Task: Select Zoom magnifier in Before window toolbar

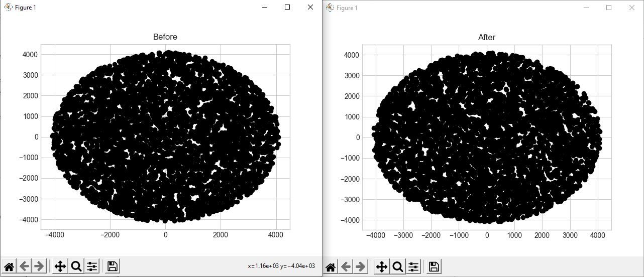Action: click(76, 266)
